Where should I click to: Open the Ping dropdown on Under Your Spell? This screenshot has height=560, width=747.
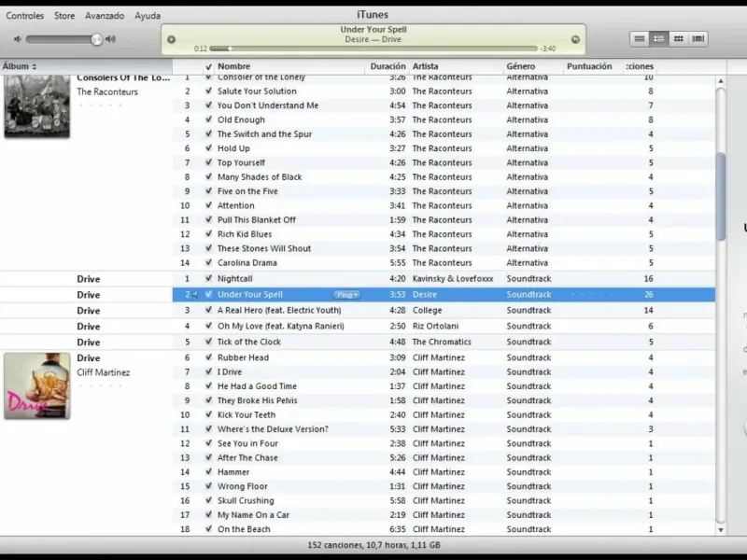point(346,295)
